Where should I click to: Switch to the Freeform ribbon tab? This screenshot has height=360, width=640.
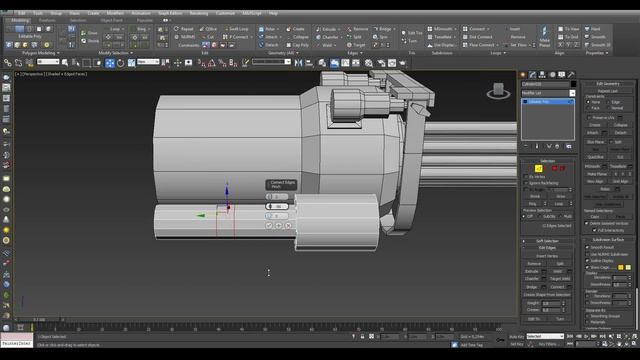47,20
